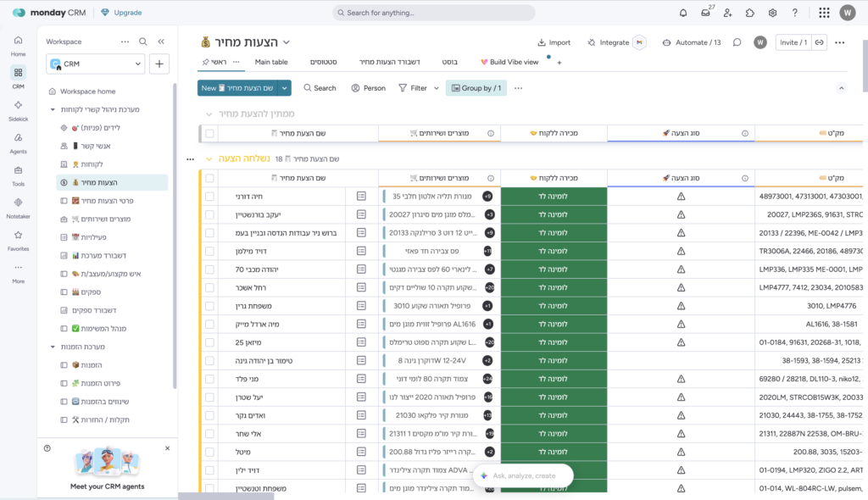Select all items in נשלחה הצעה group
Image resolution: width=868 pixels, height=500 pixels.
pyautogui.click(x=209, y=178)
